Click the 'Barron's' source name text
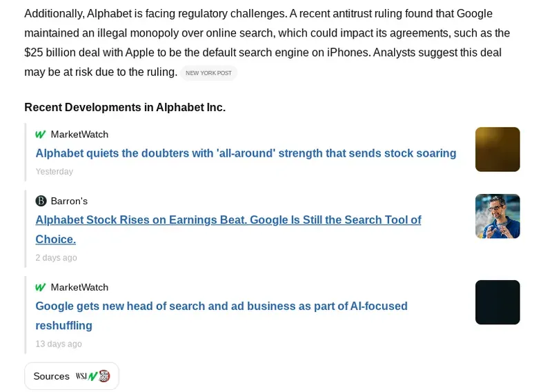Screen dimensions: 552x392 point(69,201)
